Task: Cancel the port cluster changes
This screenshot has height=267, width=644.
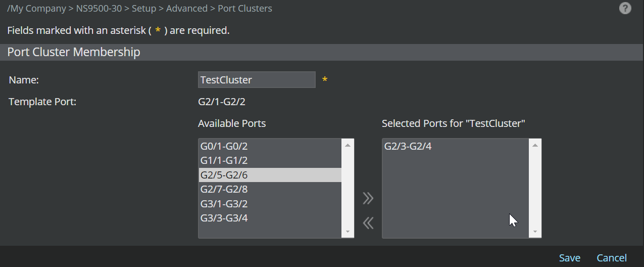Action: (612, 258)
